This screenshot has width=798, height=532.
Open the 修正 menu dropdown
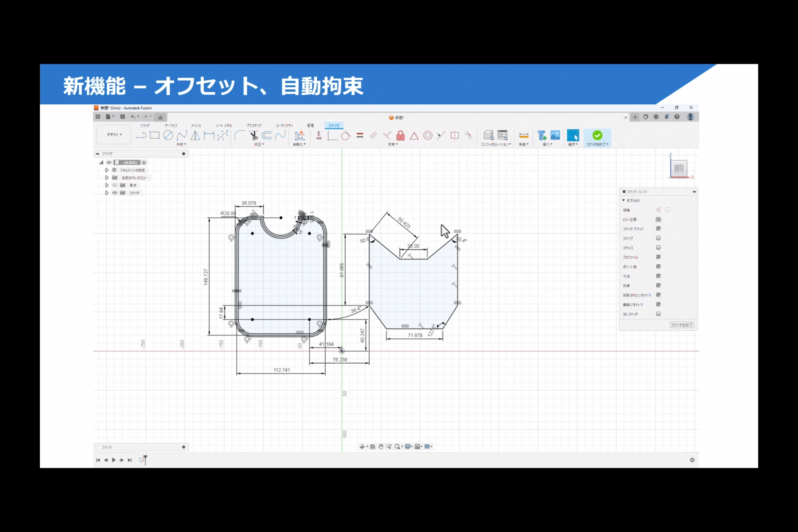click(259, 145)
